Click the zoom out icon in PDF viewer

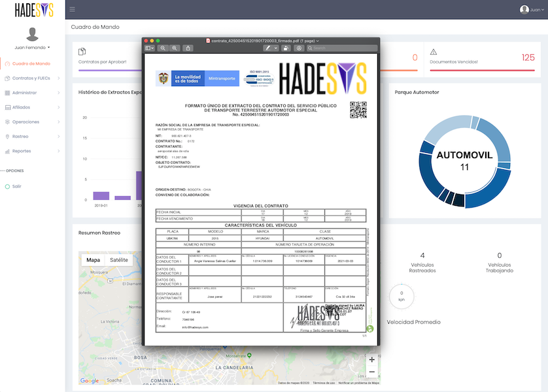pyautogui.click(x=163, y=48)
